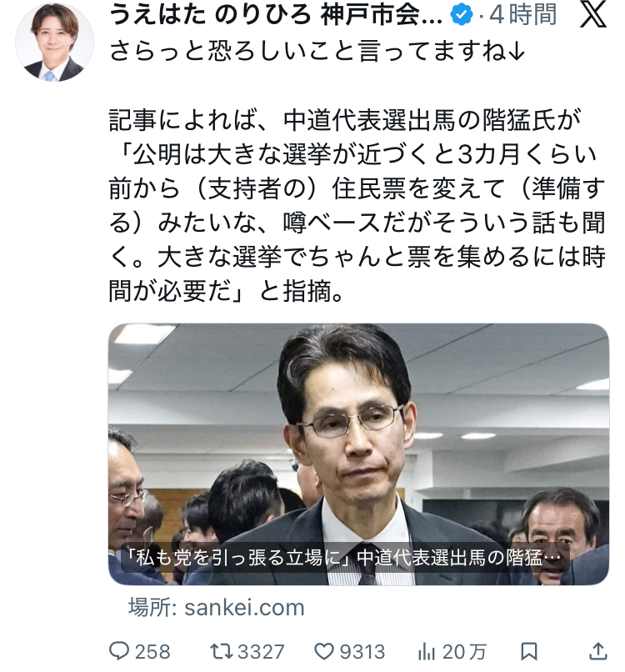Click the 3327 repost count number
Viewport: 625px width, 672px height.
point(261,652)
